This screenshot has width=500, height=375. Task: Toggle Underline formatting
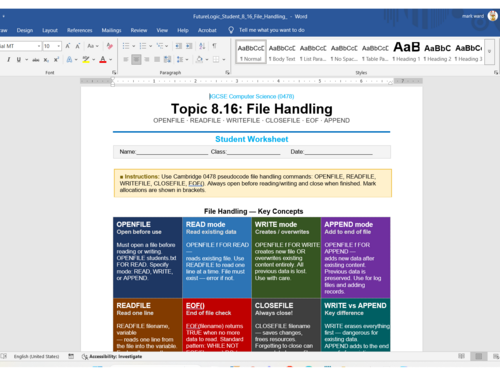pos(19,60)
